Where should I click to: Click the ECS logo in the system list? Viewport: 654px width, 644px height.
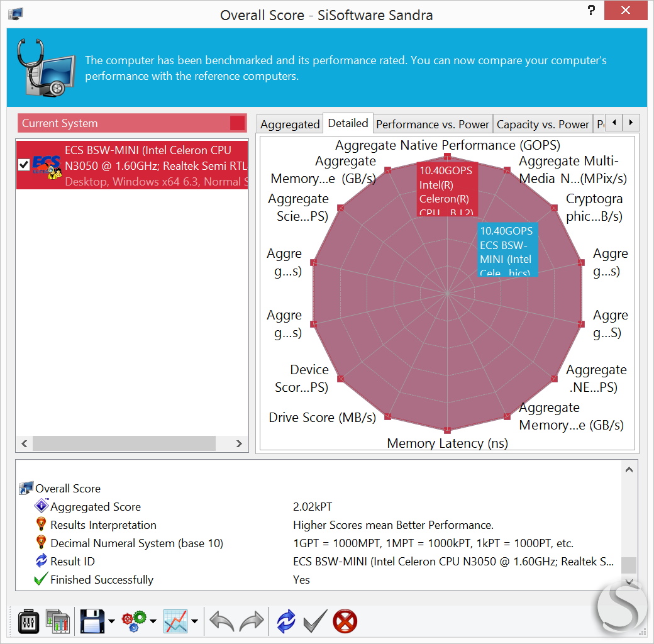pyautogui.click(x=47, y=166)
